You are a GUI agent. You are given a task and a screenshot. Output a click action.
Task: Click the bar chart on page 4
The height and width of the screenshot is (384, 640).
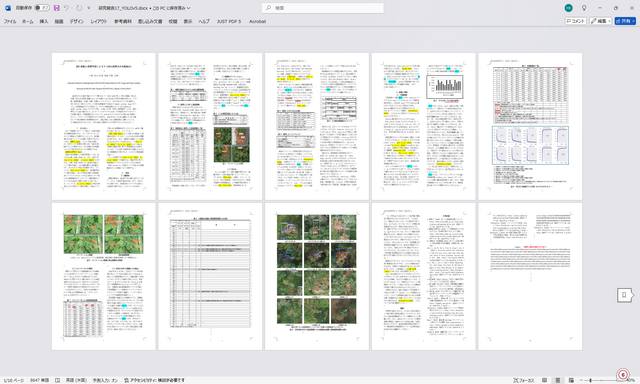[x=444, y=87]
